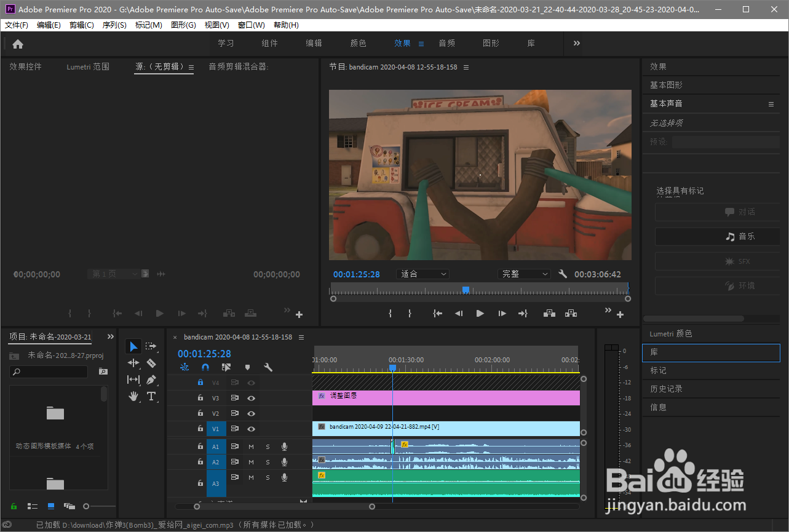
Task: Click Mark Out in Program Monitor
Action: pyautogui.click(x=410, y=314)
